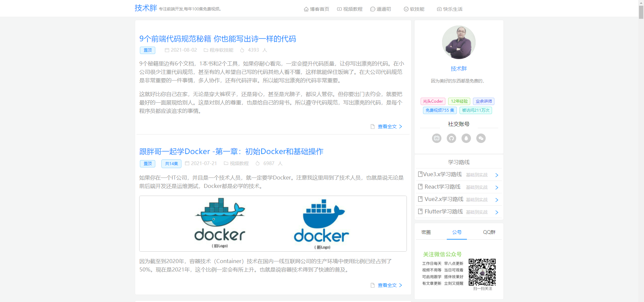644x302 pixels.
Task: Open the Bilibili social account icon
Action: tap(437, 138)
